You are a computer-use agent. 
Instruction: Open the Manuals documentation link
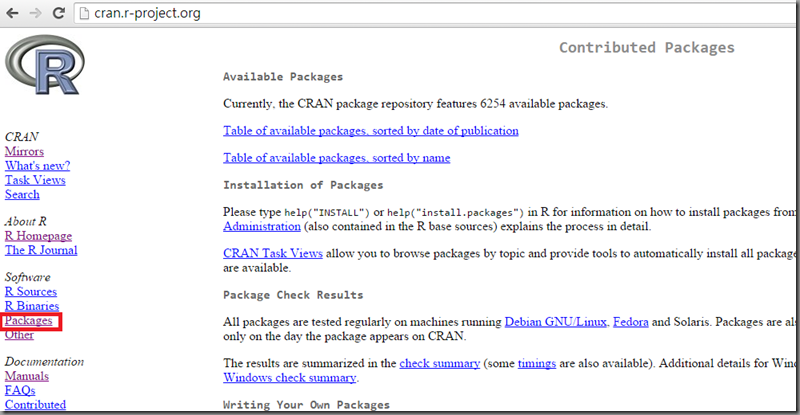coord(26,377)
